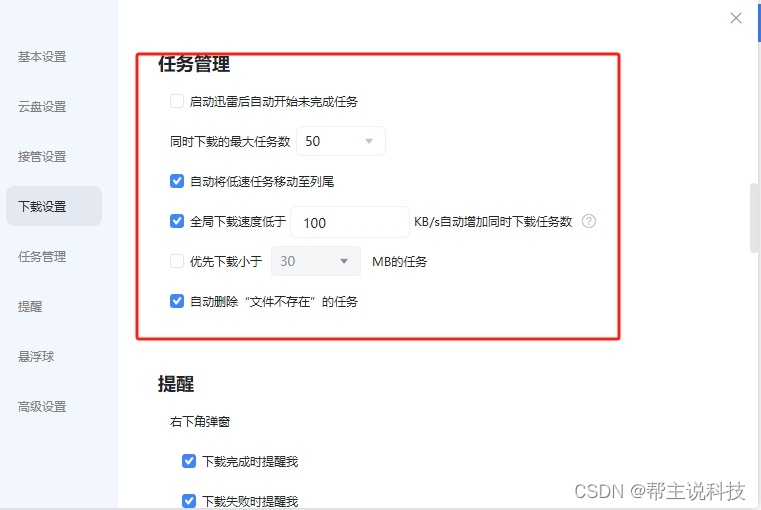Enable 优先下载小于 checkbox

coord(177,261)
